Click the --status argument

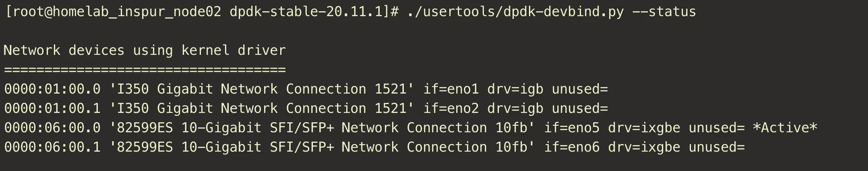click(664, 12)
